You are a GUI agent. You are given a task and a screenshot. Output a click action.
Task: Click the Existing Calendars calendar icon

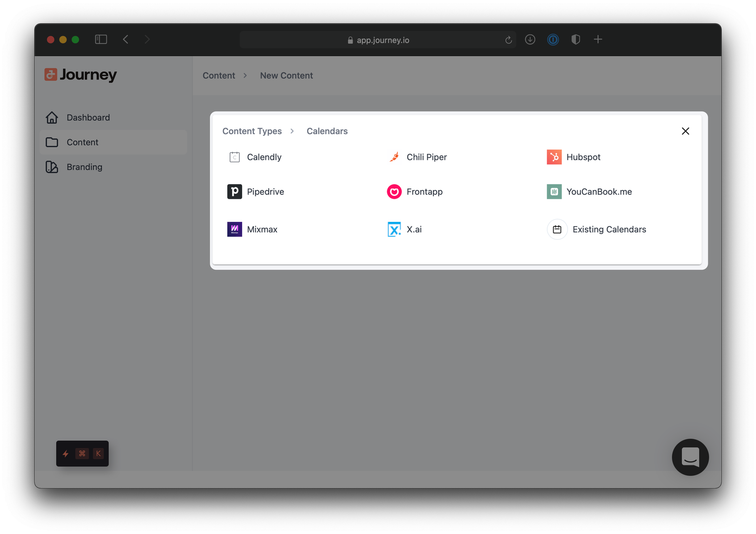click(557, 230)
